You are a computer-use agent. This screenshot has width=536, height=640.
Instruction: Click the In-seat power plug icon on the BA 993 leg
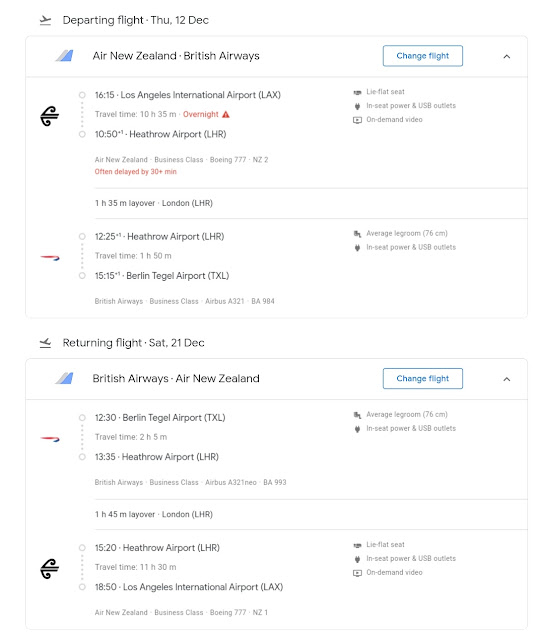pos(357,429)
